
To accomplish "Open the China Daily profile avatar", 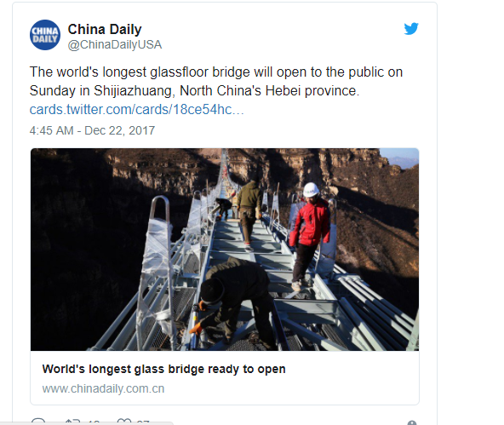I will coord(45,35).
